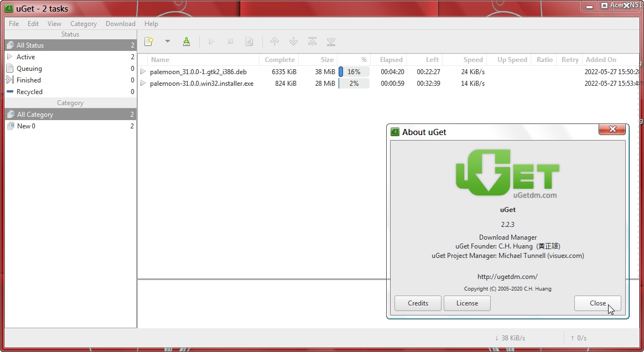Click the Properties toolbar icon
This screenshot has height=352, width=644.
click(x=250, y=42)
